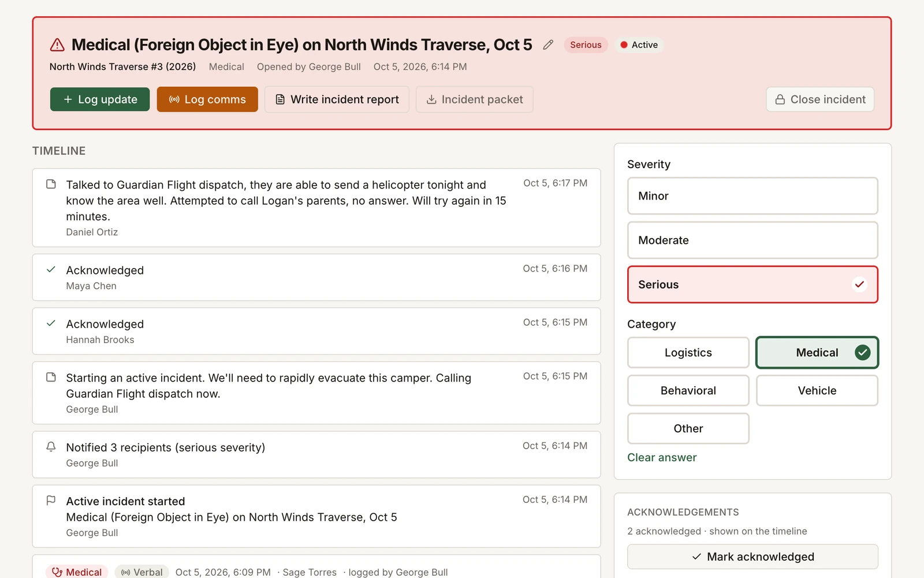
Task: Click checkmark icon on Hannah Brooks acknowledgement
Action: click(x=51, y=323)
